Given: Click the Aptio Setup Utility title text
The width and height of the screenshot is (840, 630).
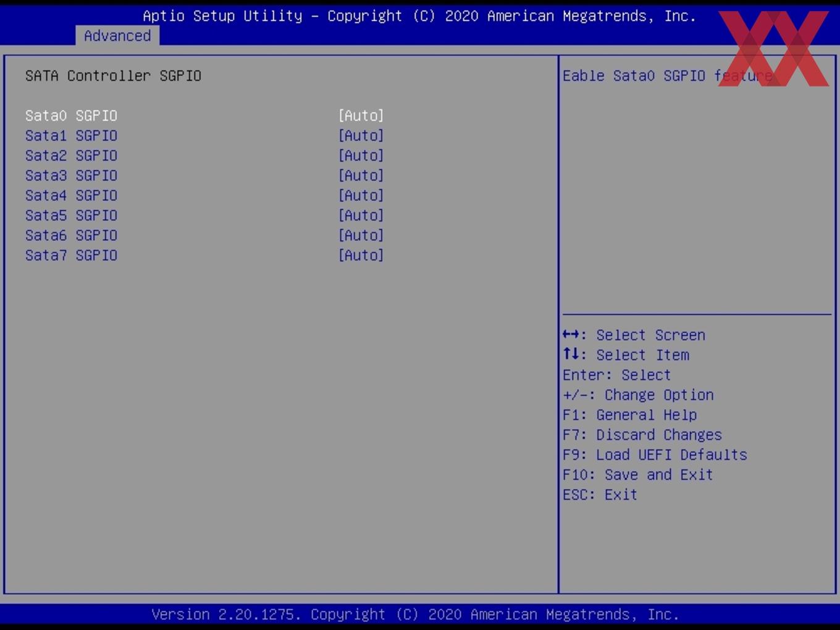Looking at the screenshot, I should (419, 15).
